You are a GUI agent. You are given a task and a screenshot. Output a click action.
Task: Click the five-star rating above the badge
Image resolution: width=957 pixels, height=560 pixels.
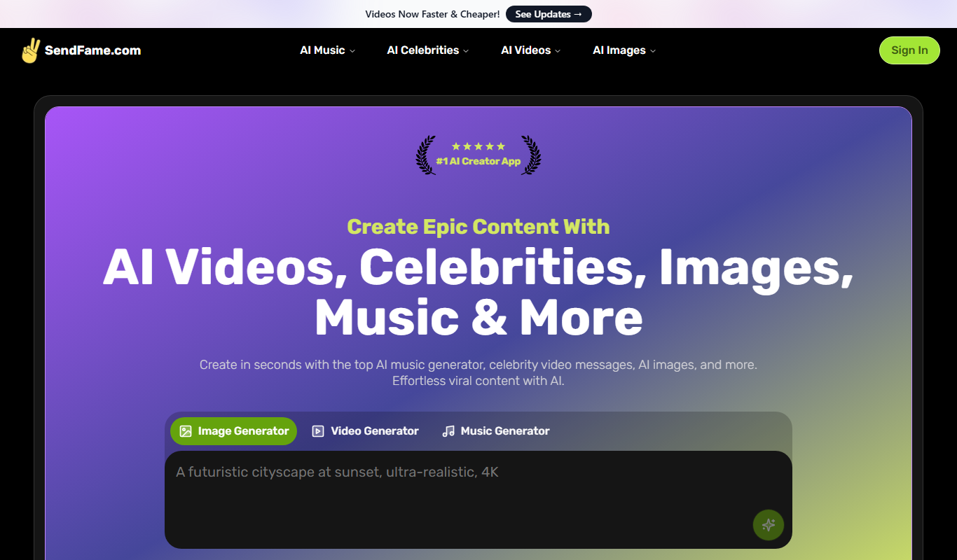click(x=478, y=146)
